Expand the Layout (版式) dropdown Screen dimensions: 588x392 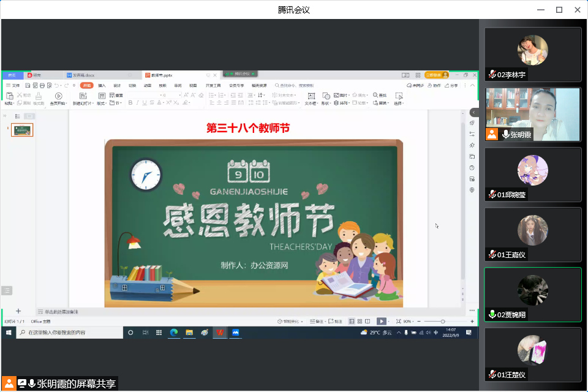tap(102, 104)
